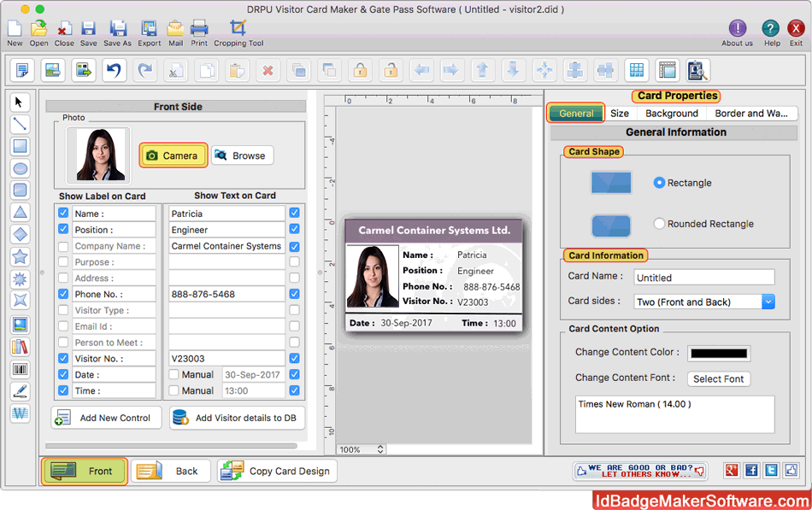Switch to the General tab
Image resolution: width=812 pixels, height=510 pixels.
[x=576, y=114]
